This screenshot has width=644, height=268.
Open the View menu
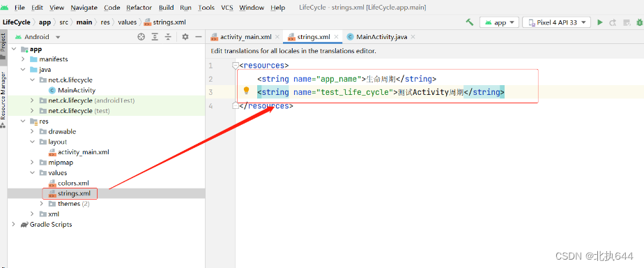[x=56, y=8]
